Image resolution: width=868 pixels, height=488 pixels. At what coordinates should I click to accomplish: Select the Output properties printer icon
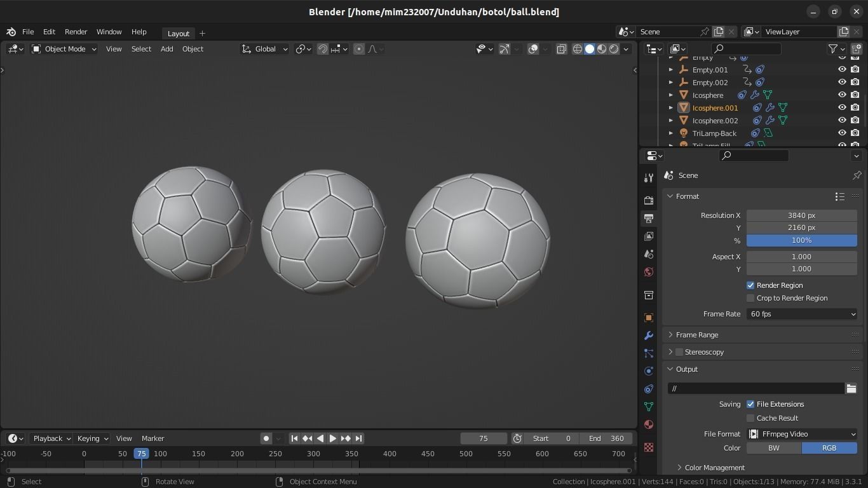tap(649, 218)
